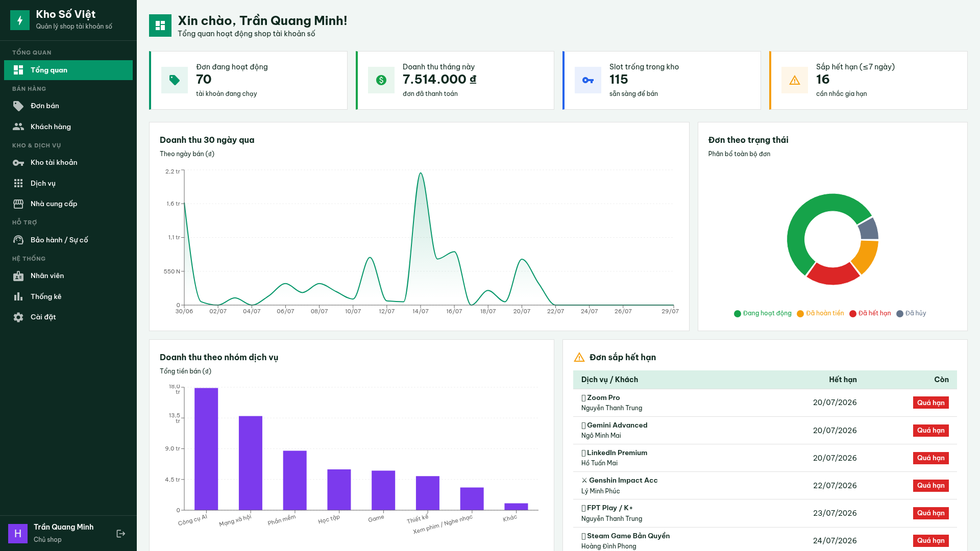Go to Khách hàng people icon
This screenshot has height=551, width=980.
click(18, 127)
